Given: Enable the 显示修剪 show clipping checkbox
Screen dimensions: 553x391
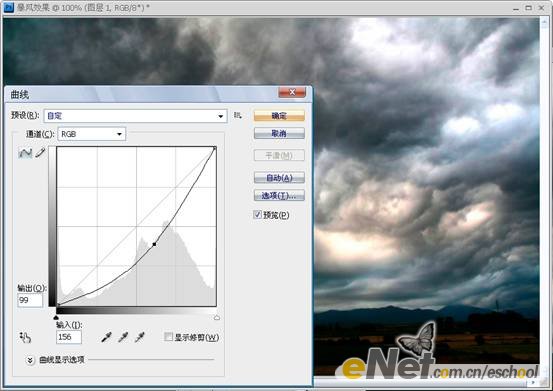Looking at the screenshot, I should 169,337.
